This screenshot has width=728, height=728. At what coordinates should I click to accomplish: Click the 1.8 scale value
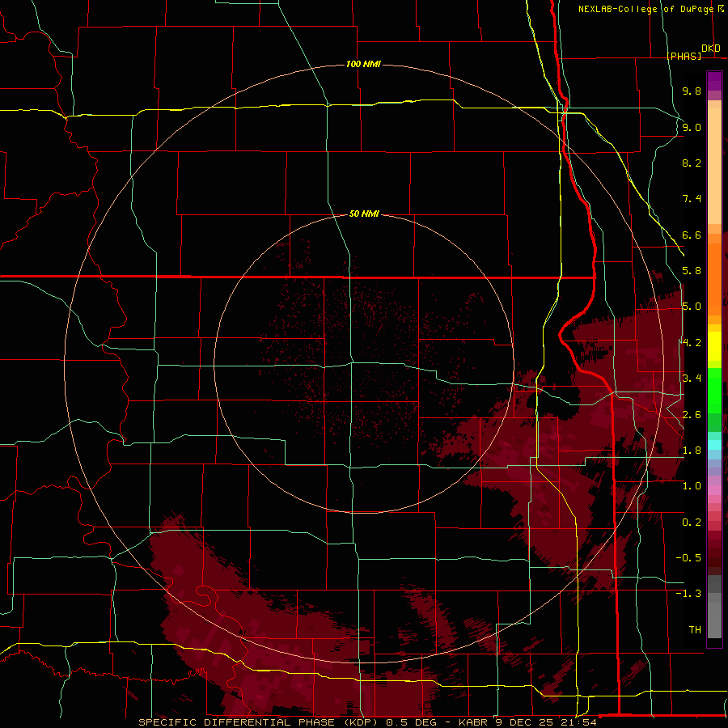(x=692, y=451)
